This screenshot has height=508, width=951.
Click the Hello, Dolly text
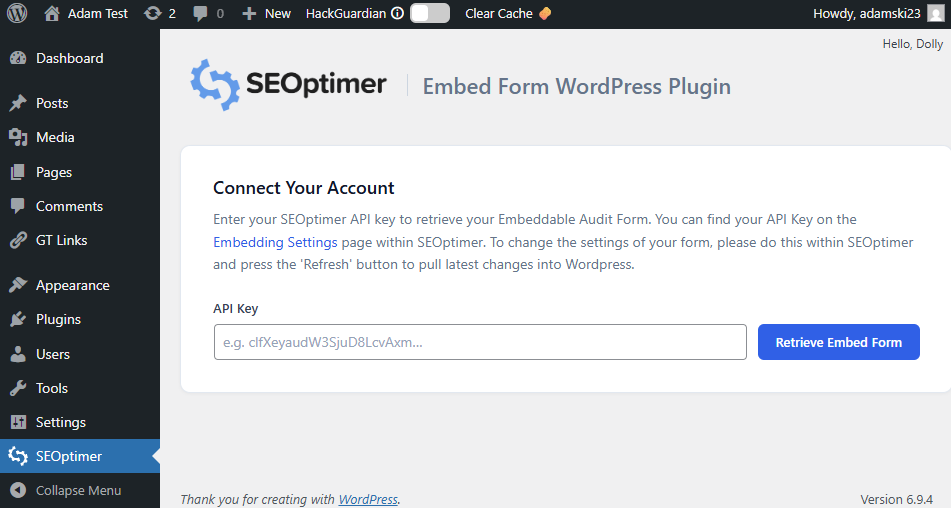(x=913, y=44)
